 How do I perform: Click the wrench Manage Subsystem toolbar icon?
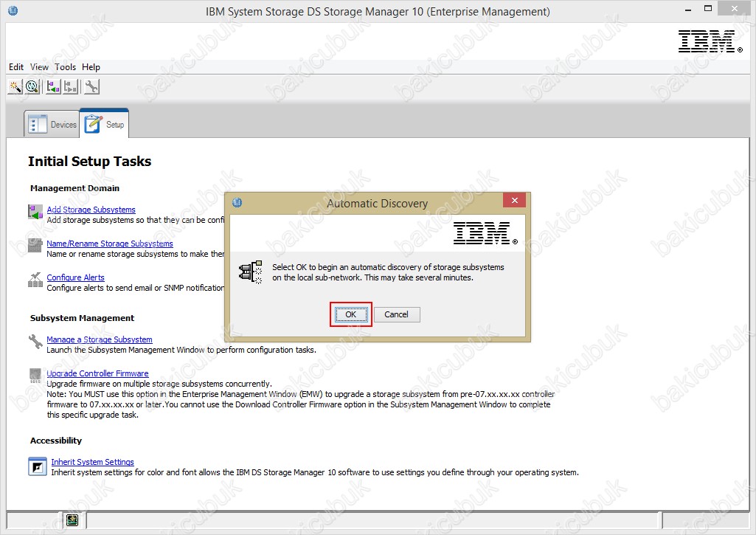pyautogui.click(x=91, y=87)
